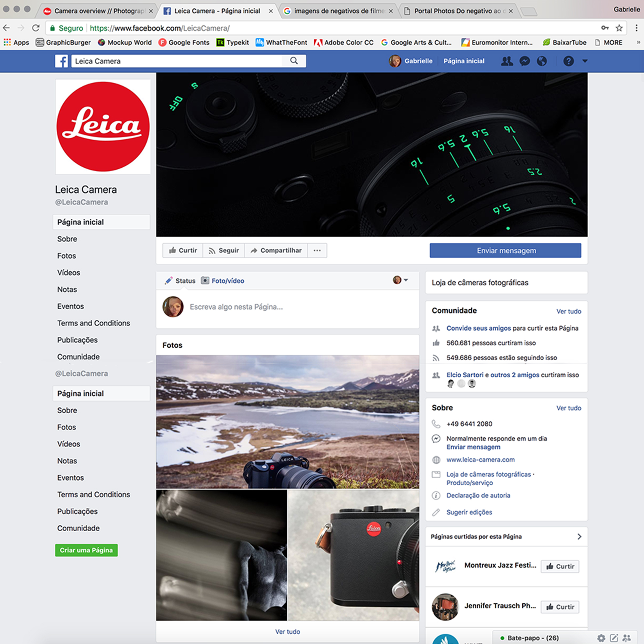Open chat settings gear icon
This screenshot has height=644, width=644.
click(x=601, y=638)
